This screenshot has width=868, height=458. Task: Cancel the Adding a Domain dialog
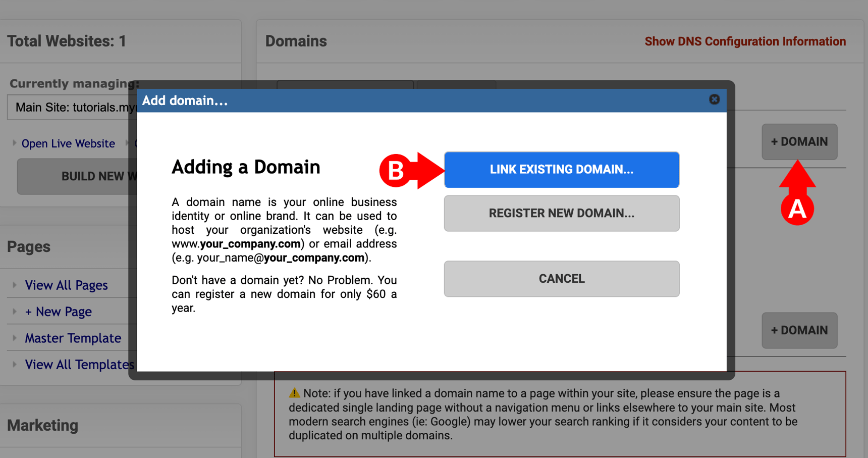(x=561, y=278)
